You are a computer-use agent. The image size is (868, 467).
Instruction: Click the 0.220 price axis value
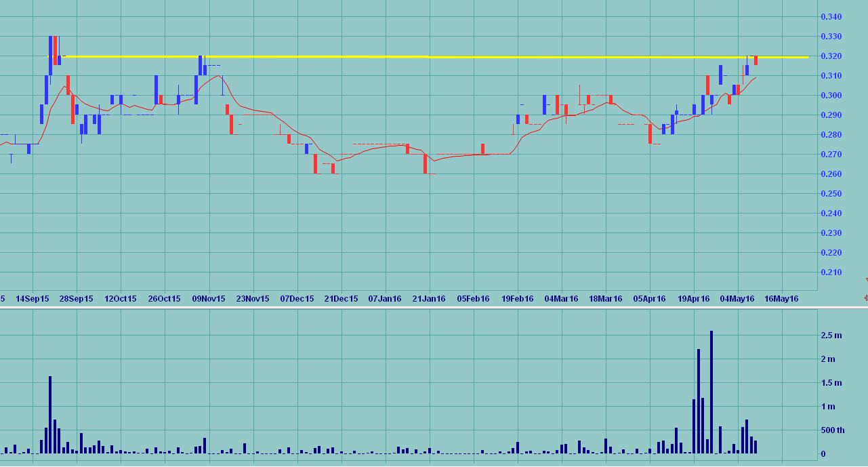[x=831, y=253]
